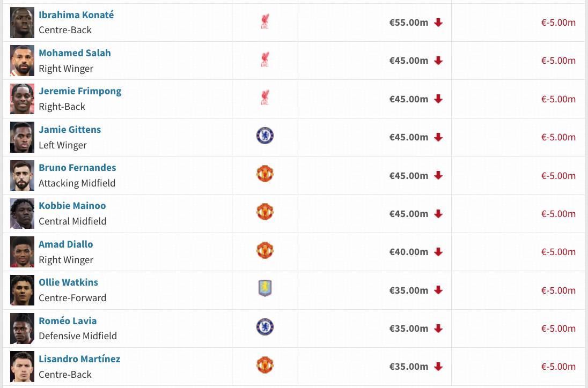Click Manchester United crest beside Amad Diallo
The height and width of the screenshot is (388, 588).
(265, 251)
